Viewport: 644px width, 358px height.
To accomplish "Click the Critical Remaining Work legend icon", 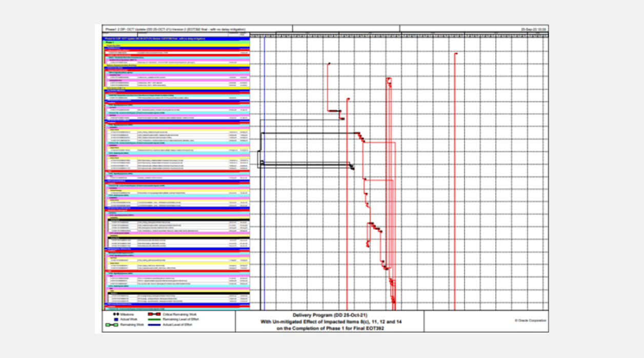I will (x=154, y=314).
